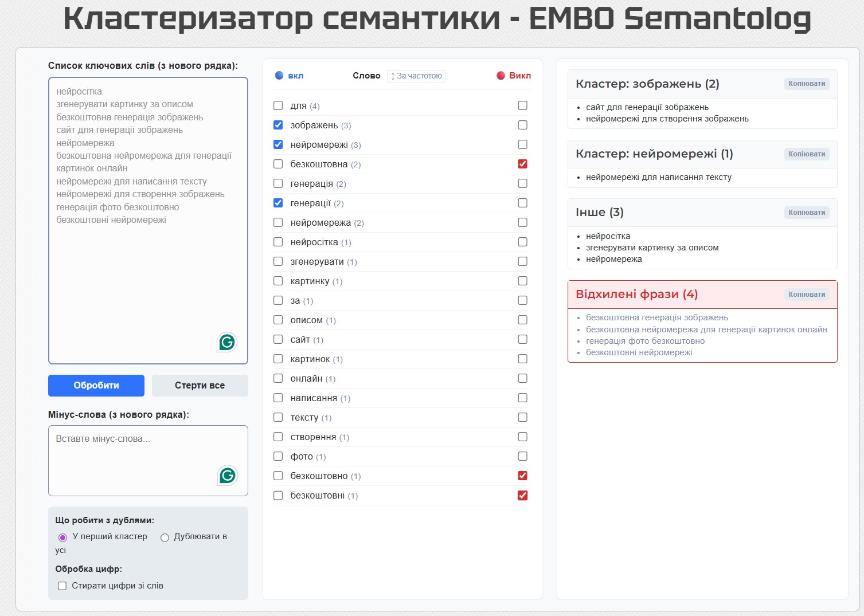Enable include checkbox for 'для'
864x616 pixels.
278,105
